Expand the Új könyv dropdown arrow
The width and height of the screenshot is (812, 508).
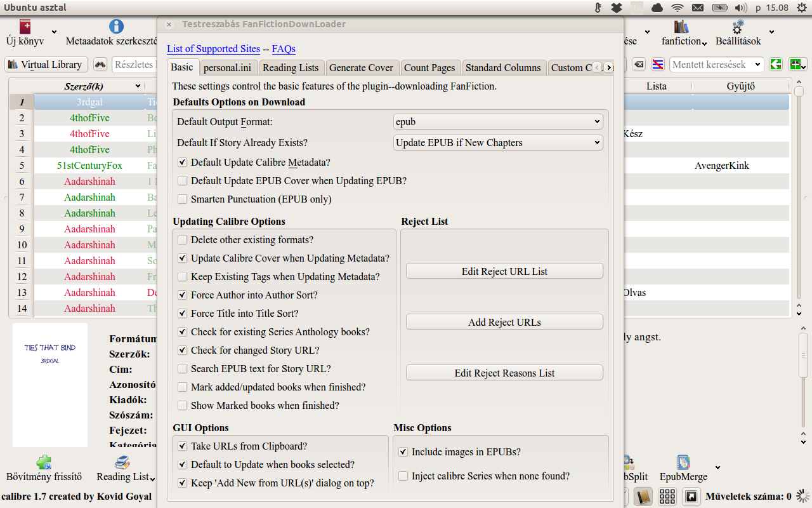coord(54,32)
